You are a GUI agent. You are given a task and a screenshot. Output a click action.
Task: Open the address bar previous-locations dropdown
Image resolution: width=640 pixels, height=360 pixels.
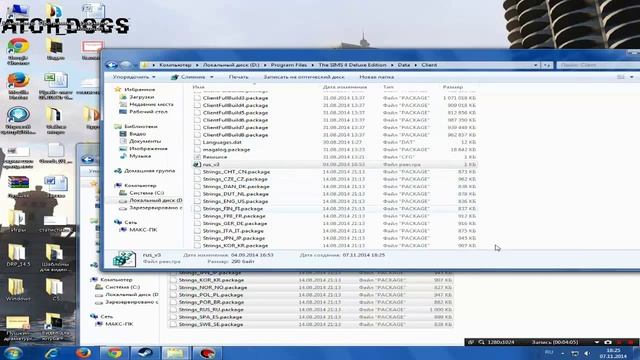[536, 65]
